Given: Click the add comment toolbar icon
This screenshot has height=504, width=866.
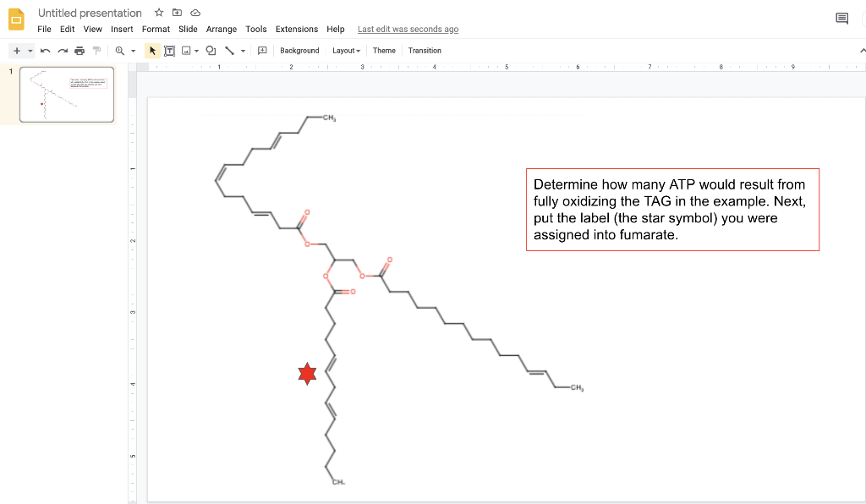Looking at the screenshot, I should pos(262,51).
